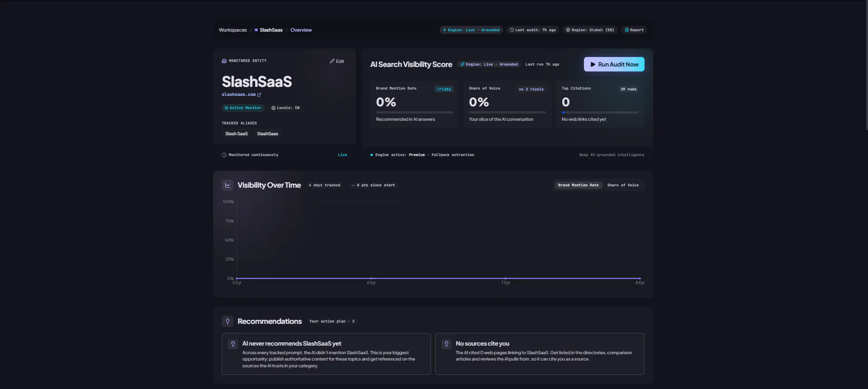Click the Share of Voice progress bar
868x389 pixels.
click(508, 112)
